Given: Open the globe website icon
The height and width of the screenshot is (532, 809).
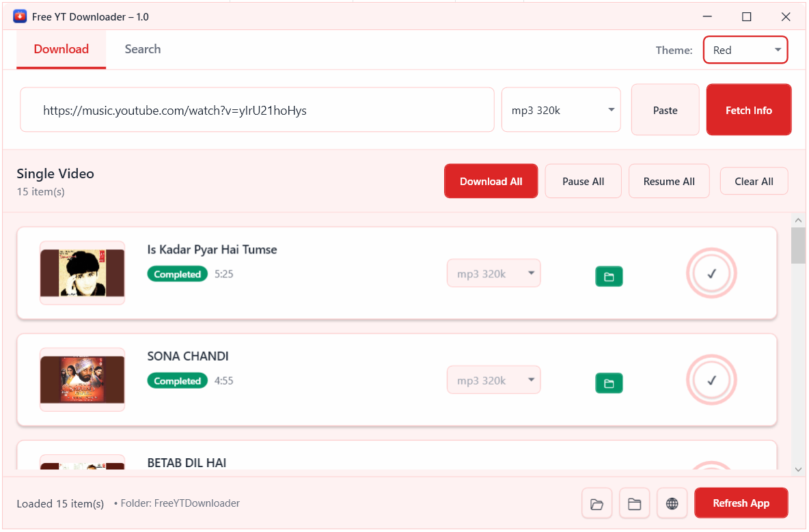Looking at the screenshot, I should coord(672,504).
